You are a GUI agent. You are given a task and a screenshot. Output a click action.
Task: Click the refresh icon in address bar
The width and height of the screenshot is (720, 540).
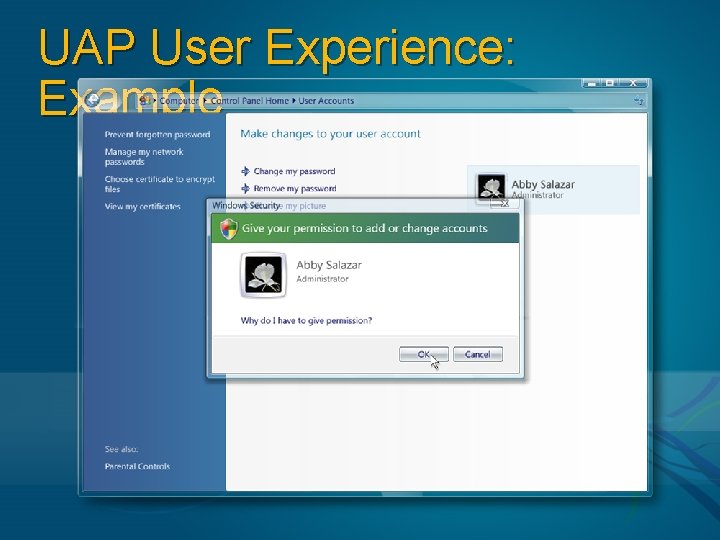[x=639, y=100]
